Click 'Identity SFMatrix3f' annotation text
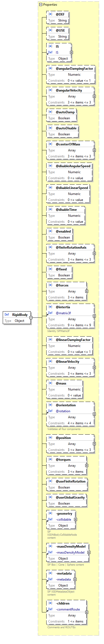This screenshot has width=104, height=644. [x=59, y=331]
